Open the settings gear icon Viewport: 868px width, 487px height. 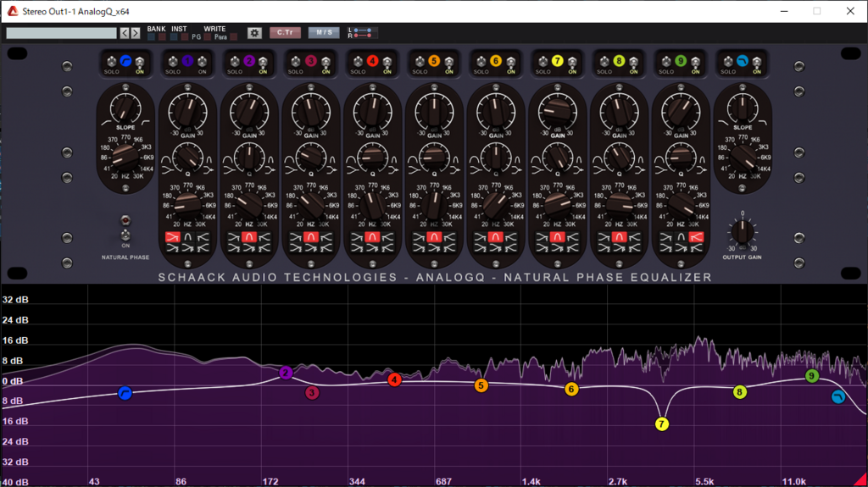(x=254, y=33)
